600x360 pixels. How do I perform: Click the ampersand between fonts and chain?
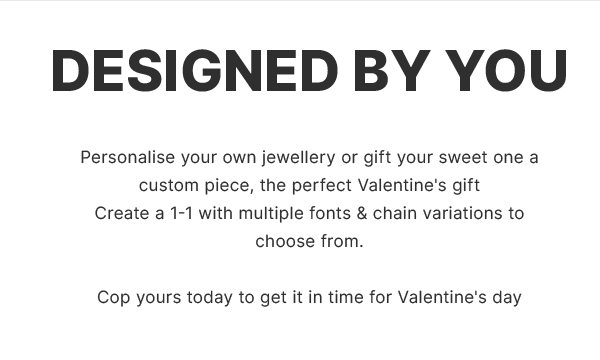point(362,213)
